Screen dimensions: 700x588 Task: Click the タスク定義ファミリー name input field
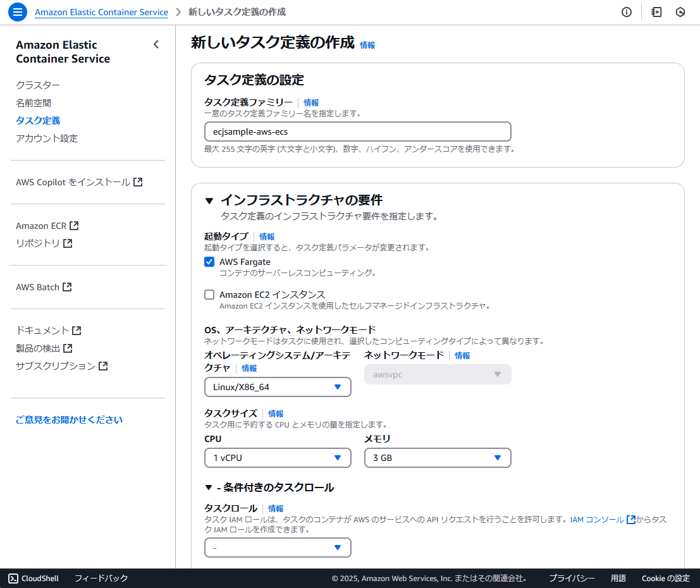point(358,132)
